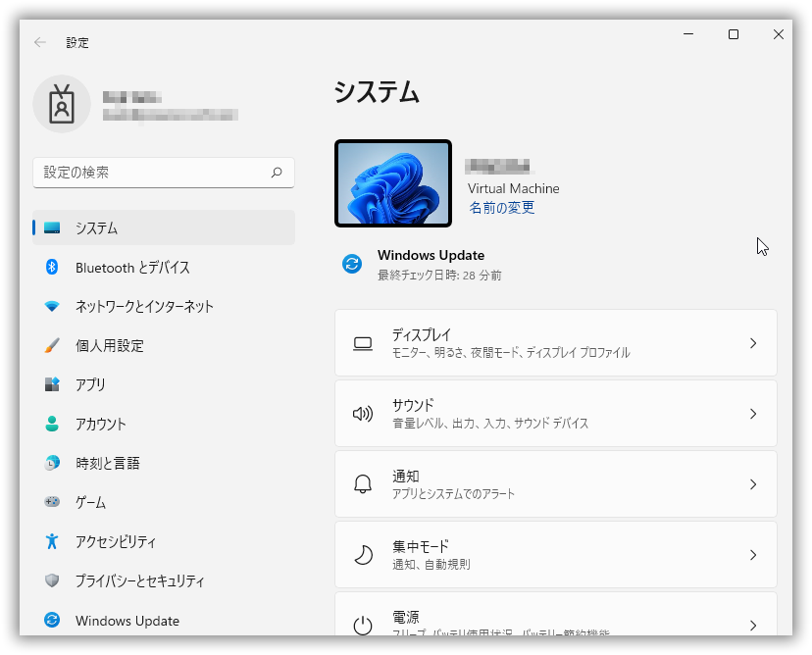
Task: Go to ネットワークとインターネット settings
Action: coord(164,307)
